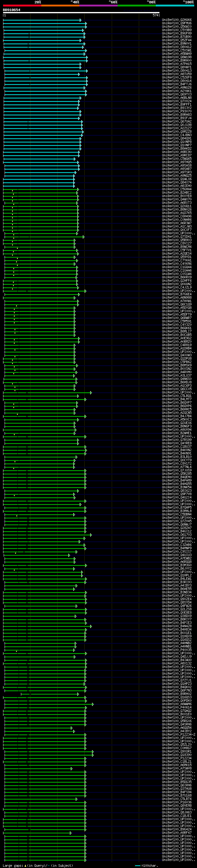The image size is (197, 868).
Task: Select hit UniRef100_Q8W198
Action: coord(177,57)
